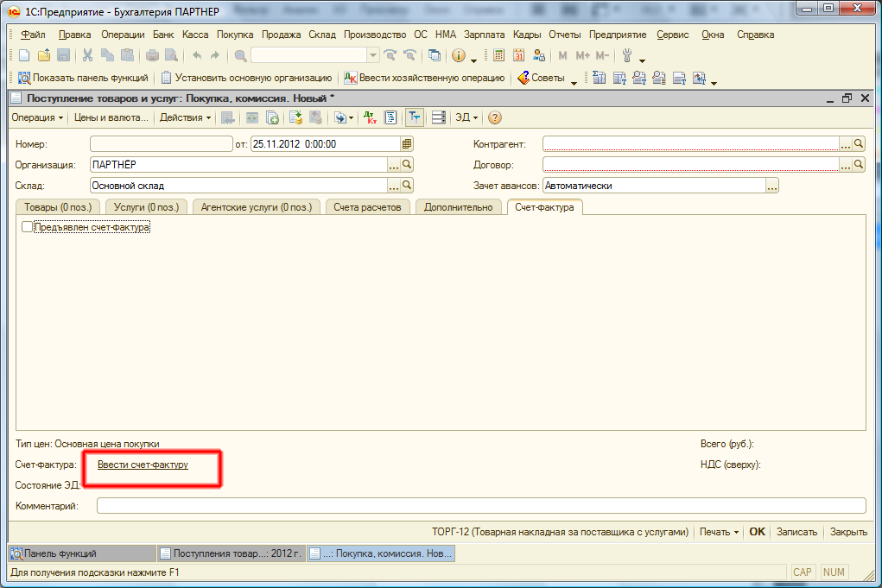Open the Действия dropdown menu

[185, 117]
